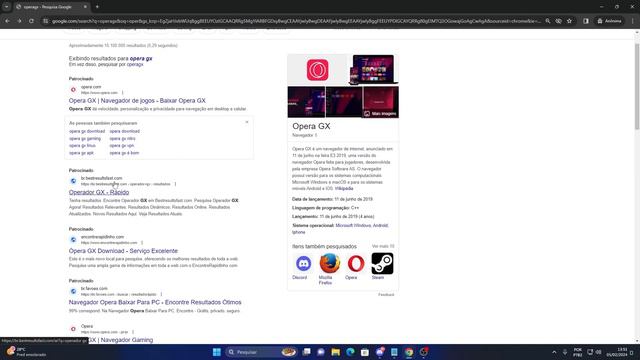
Task: Bookmark this page with the star
Action: tap(569, 21)
